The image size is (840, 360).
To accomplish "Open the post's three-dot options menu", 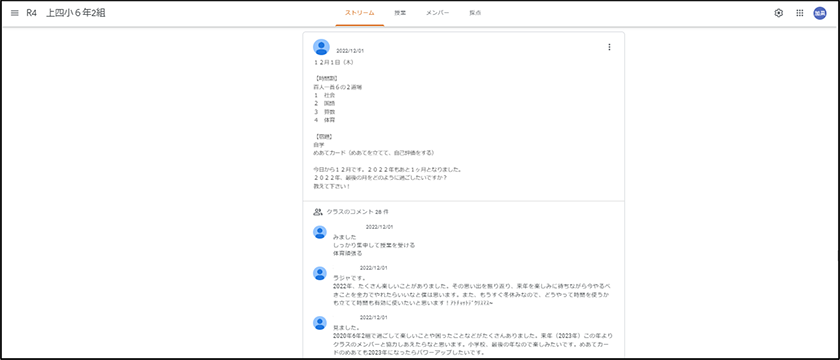I will click(609, 47).
